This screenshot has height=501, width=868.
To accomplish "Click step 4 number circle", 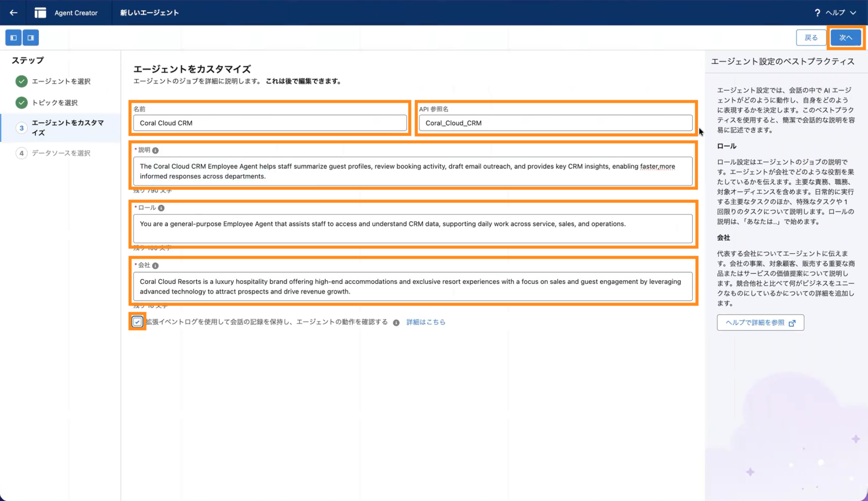I will pyautogui.click(x=21, y=153).
